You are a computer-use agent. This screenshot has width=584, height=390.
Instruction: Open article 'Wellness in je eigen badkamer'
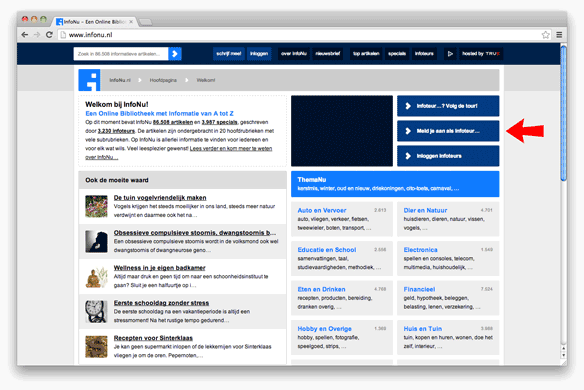159,267
